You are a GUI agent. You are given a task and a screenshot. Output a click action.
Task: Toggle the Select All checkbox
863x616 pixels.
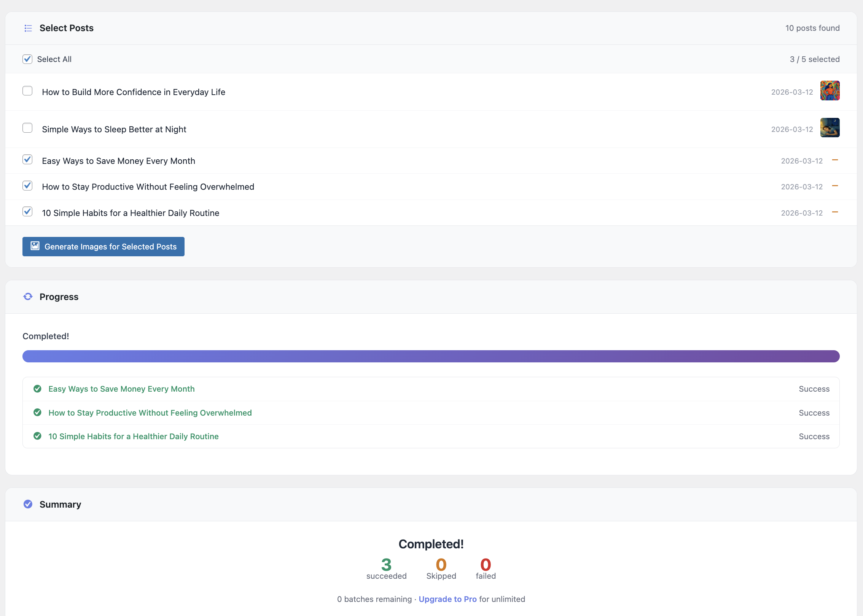[27, 59]
